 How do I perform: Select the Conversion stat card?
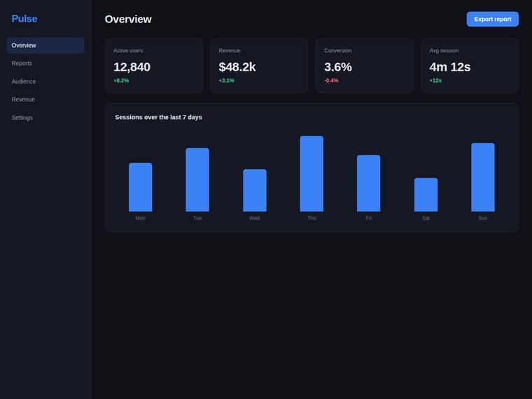click(365, 66)
